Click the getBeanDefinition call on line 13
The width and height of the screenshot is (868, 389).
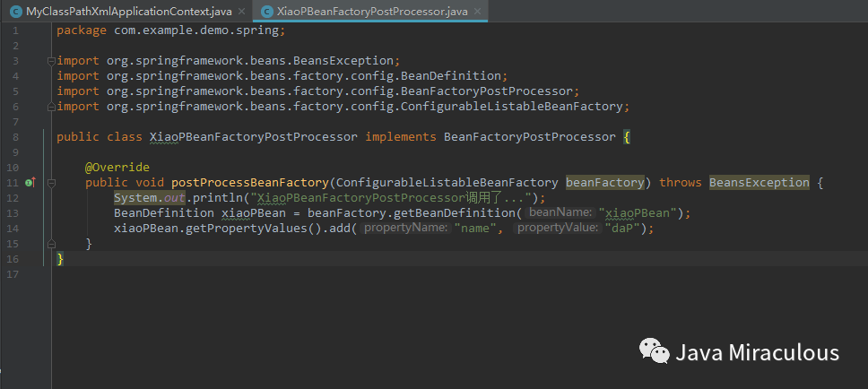click(455, 213)
